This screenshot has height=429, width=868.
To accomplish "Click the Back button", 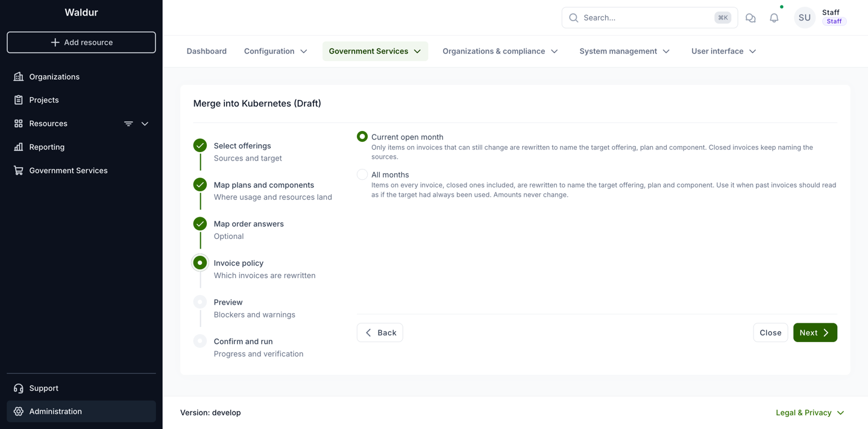I will coord(380,332).
